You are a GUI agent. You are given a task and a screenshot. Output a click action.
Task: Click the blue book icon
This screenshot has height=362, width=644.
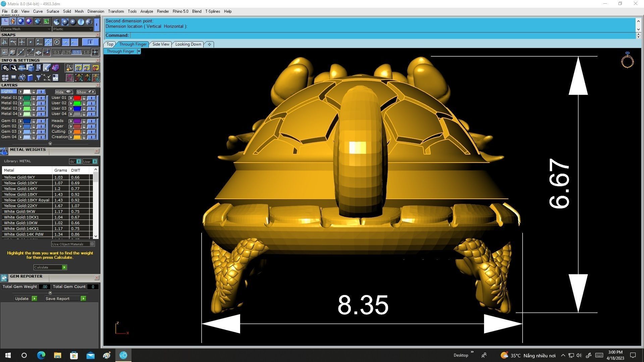click(30, 78)
